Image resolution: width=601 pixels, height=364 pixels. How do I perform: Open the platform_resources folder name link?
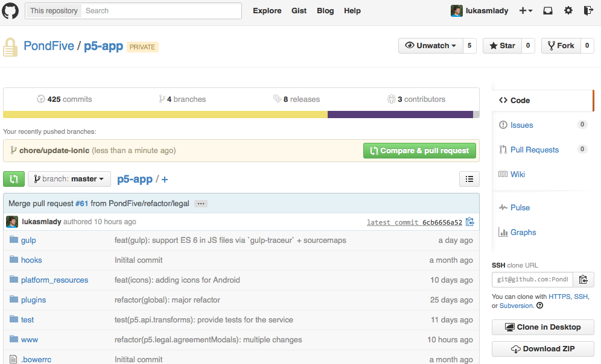coord(54,280)
